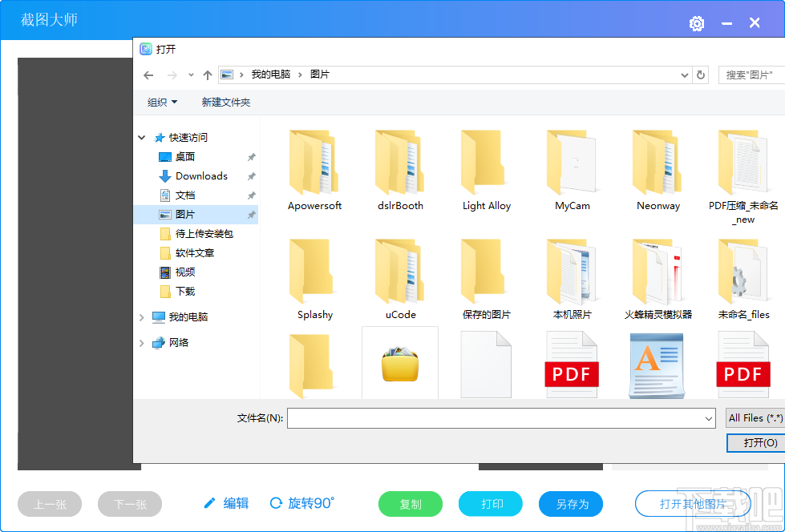
Task: Refresh the folder view
Action: click(x=701, y=75)
